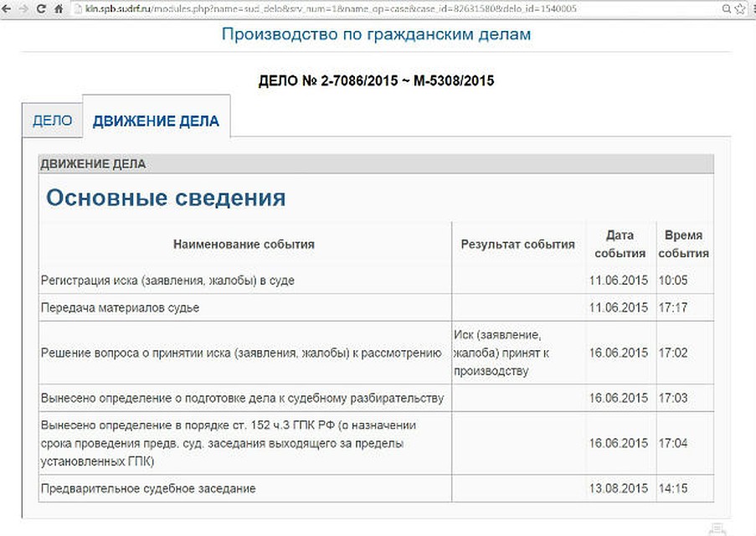Screen dimensions: 756x536
Task: Select the ДВИЖЕНИЕ ДЕЛА tab
Action: click(156, 120)
